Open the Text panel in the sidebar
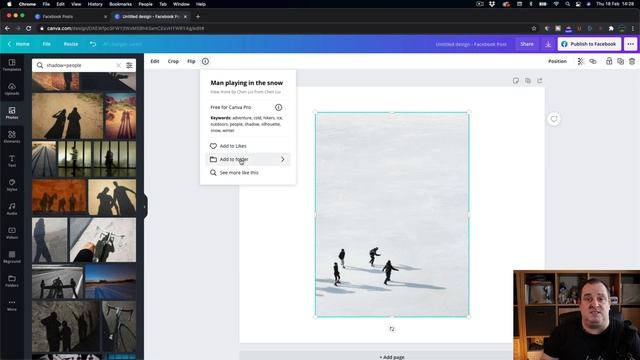The image size is (640, 360). pos(12,161)
